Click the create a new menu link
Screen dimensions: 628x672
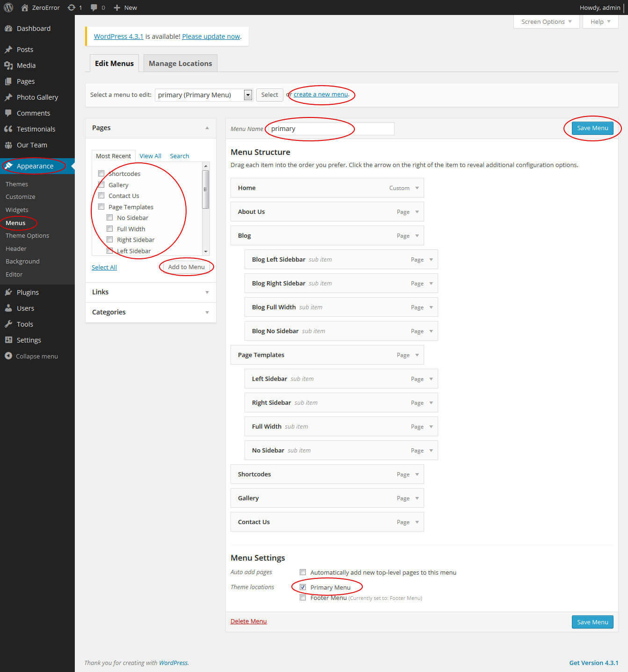click(321, 95)
